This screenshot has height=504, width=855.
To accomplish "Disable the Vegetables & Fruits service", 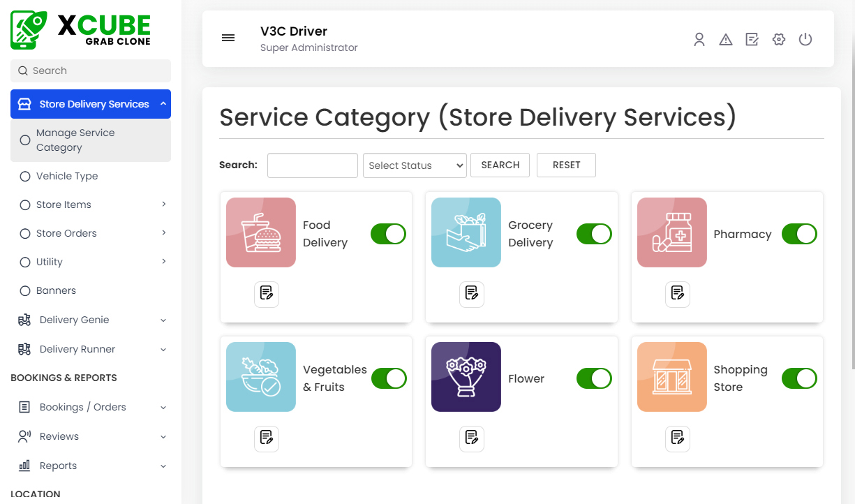I will [389, 378].
